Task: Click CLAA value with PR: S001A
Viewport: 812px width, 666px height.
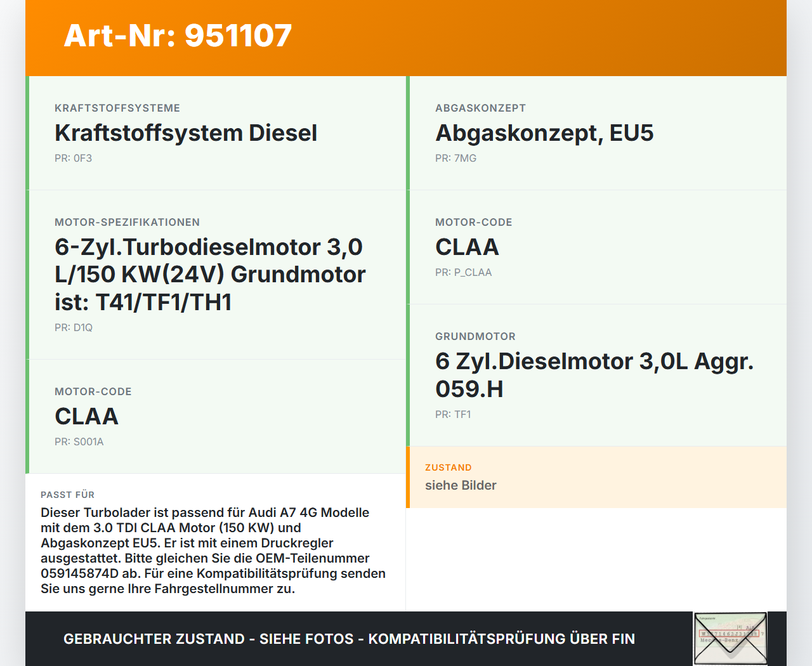Action: pos(86,417)
